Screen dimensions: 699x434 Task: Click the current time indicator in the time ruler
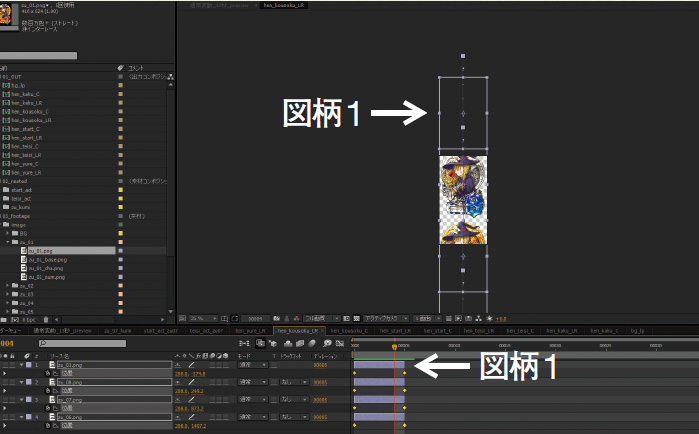pos(394,347)
